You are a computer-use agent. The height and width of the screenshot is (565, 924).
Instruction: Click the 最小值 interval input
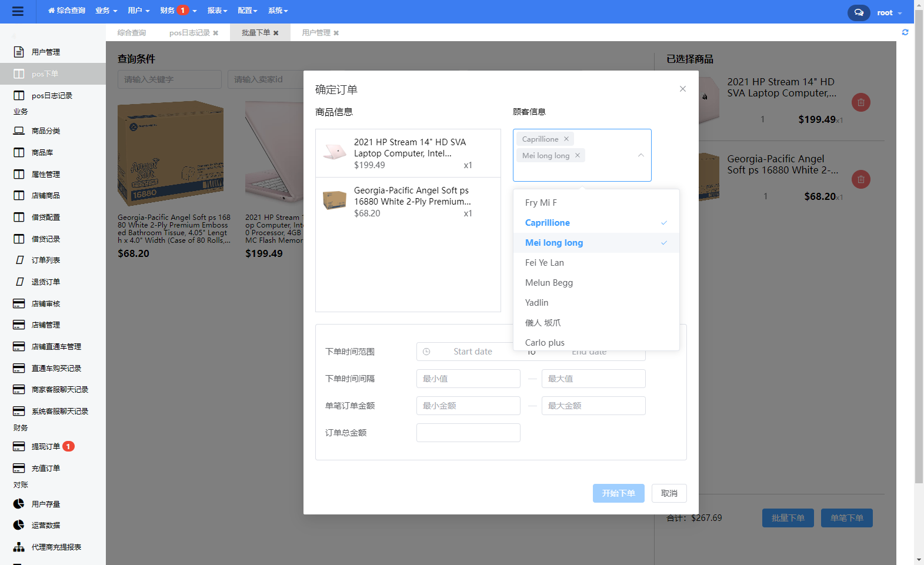coord(468,379)
